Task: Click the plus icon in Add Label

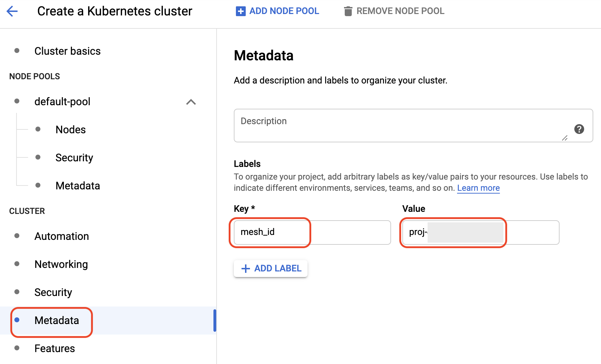Action: pos(246,269)
